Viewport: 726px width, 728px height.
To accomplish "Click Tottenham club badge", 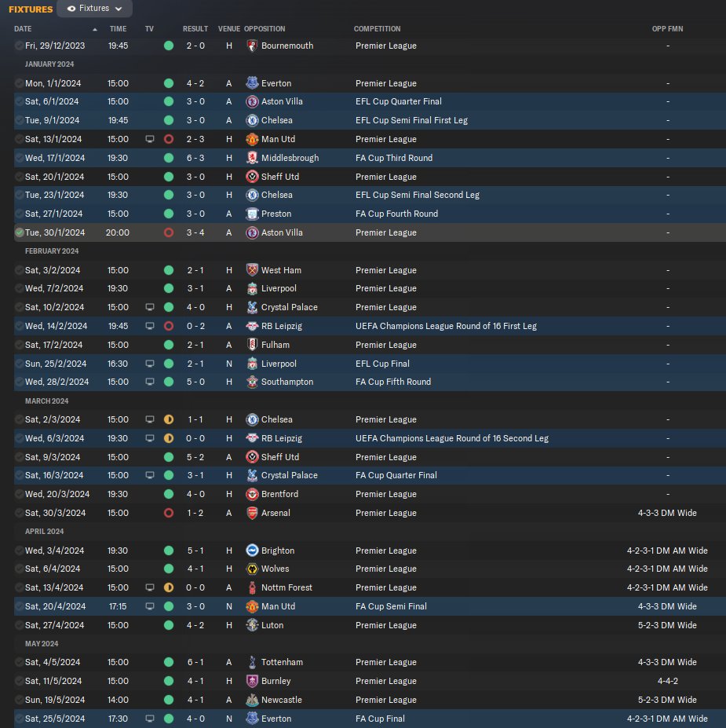I will (252, 663).
